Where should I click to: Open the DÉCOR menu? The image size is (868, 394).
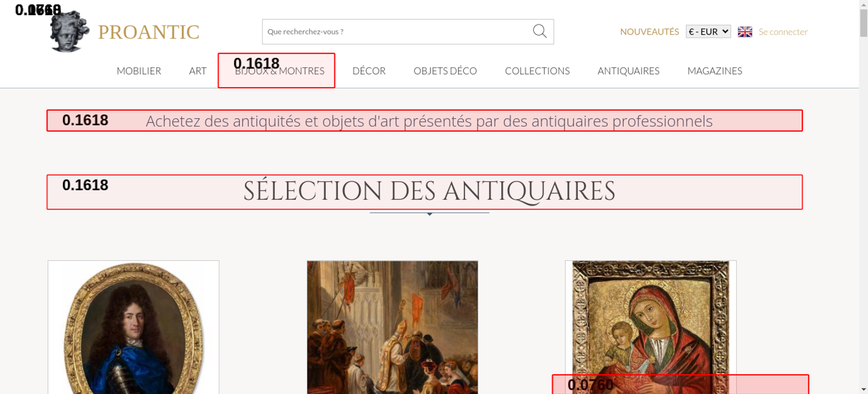[x=369, y=71]
